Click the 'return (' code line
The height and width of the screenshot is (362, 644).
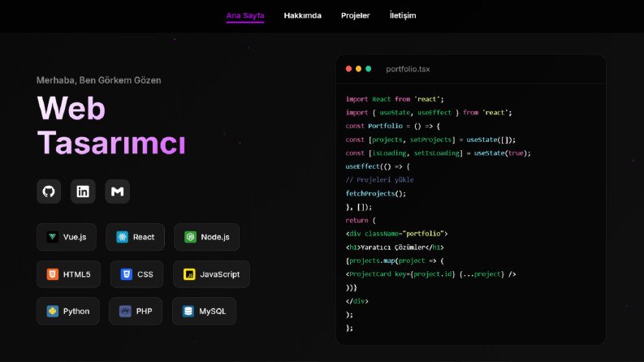coord(361,221)
